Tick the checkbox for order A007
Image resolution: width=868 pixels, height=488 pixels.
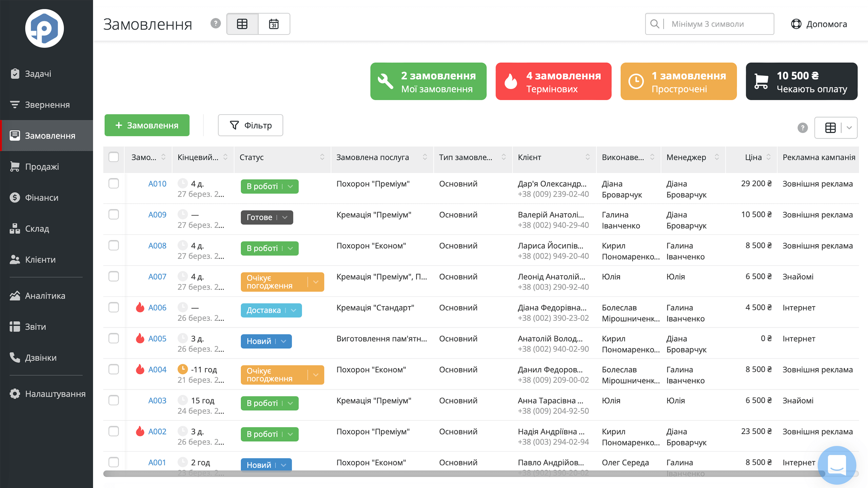pos(114,276)
